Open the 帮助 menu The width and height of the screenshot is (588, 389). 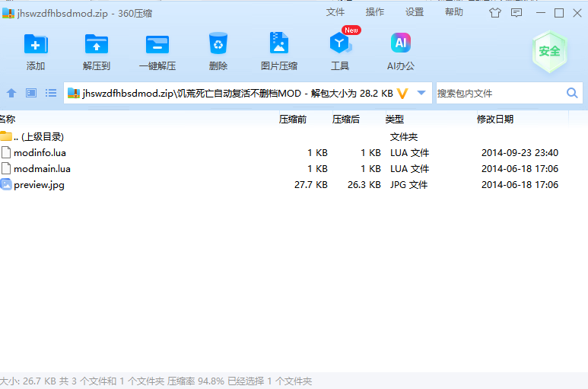point(454,12)
